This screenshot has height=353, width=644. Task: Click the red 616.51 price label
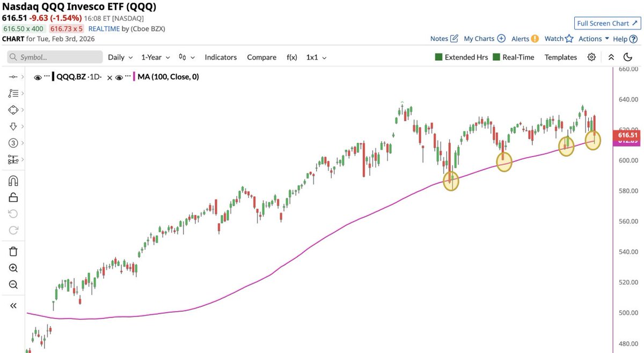pos(627,136)
